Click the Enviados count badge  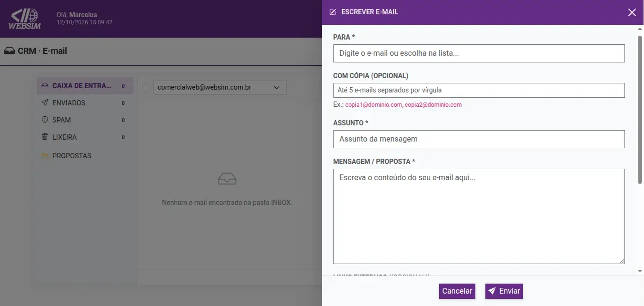pyautogui.click(x=123, y=103)
